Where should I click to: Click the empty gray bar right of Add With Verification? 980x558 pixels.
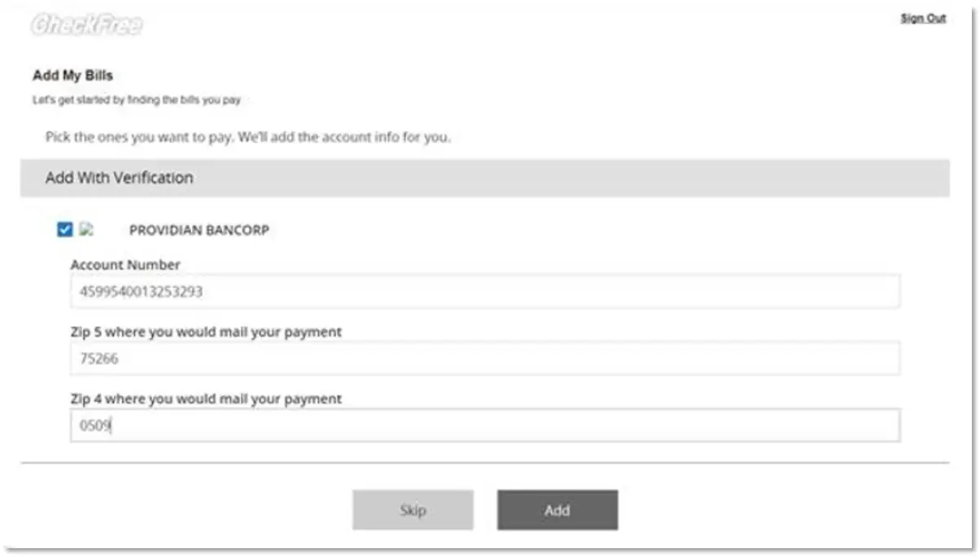[571, 178]
